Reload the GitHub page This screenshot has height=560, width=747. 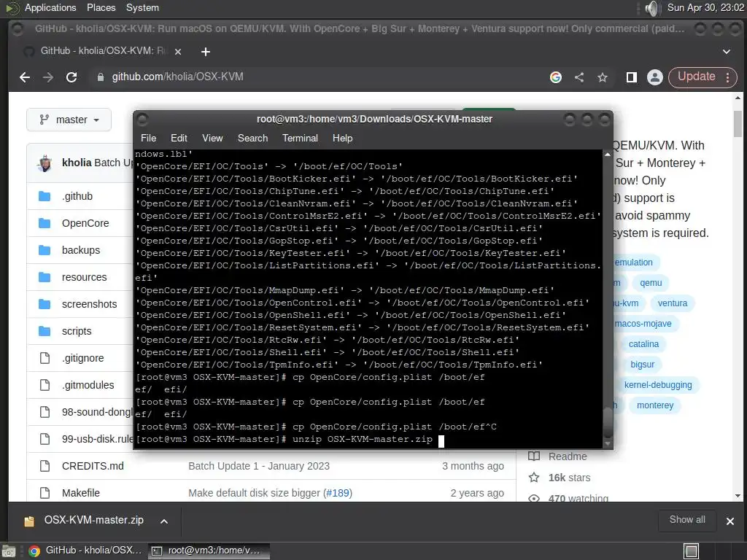(71, 77)
